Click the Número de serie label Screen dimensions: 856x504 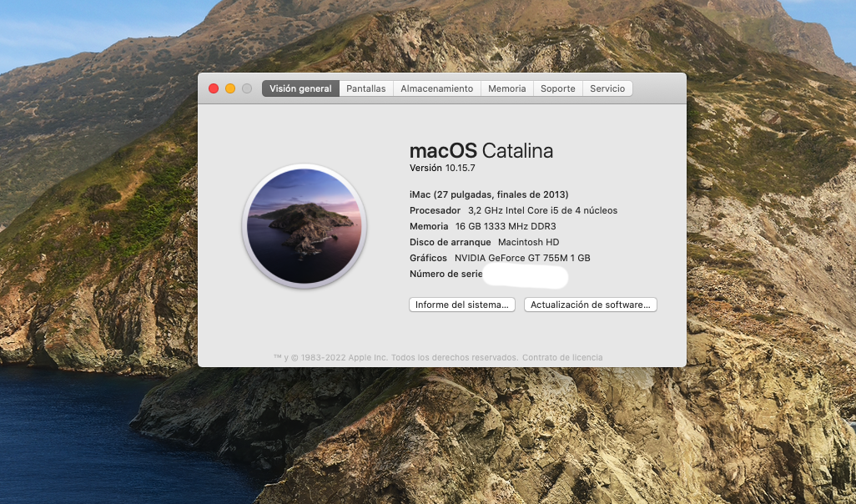coord(446,274)
